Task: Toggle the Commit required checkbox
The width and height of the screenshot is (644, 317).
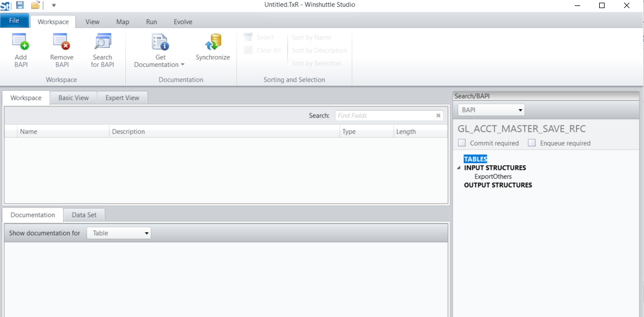Action: pyautogui.click(x=462, y=143)
